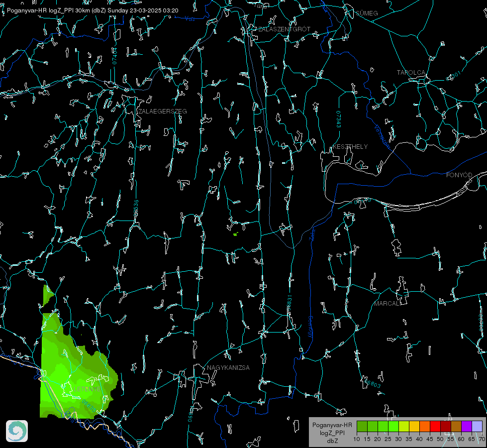Click the weather service swirl logo
The width and height of the screenshot is (487, 448).
[17, 431]
